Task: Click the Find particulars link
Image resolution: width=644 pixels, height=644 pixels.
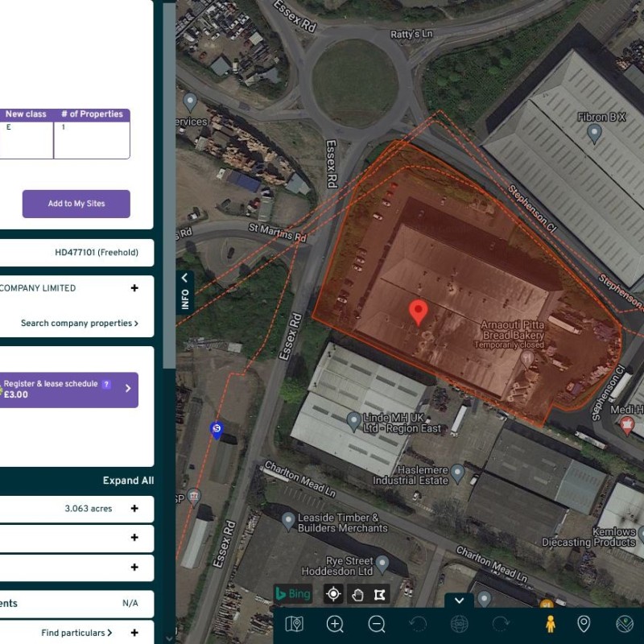Action: click(x=76, y=633)
